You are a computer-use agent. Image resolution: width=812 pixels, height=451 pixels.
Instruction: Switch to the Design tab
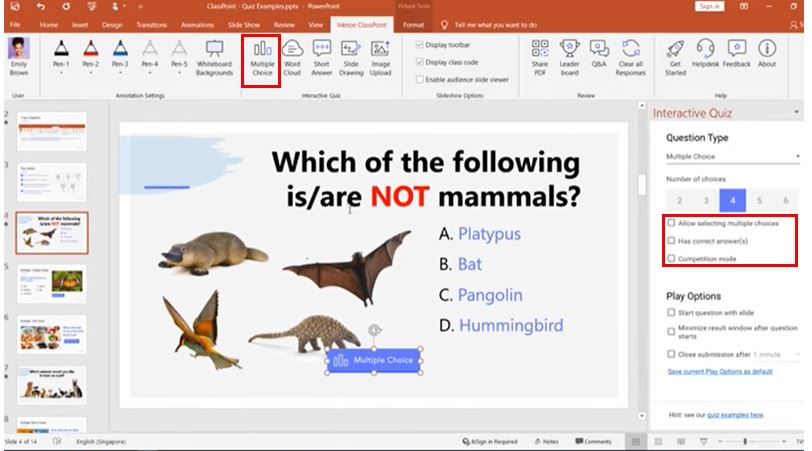tap(112, 25)
